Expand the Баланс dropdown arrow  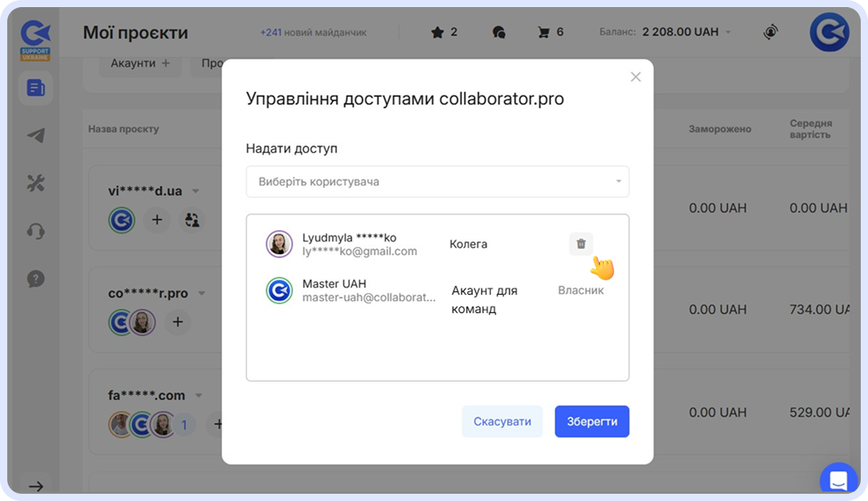pos(728,33)
